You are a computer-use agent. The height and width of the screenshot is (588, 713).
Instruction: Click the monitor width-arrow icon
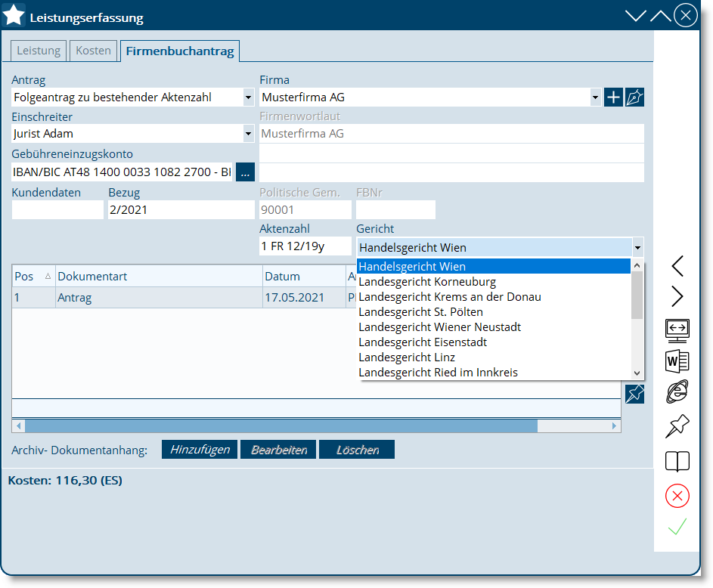(x=677, y=331)
